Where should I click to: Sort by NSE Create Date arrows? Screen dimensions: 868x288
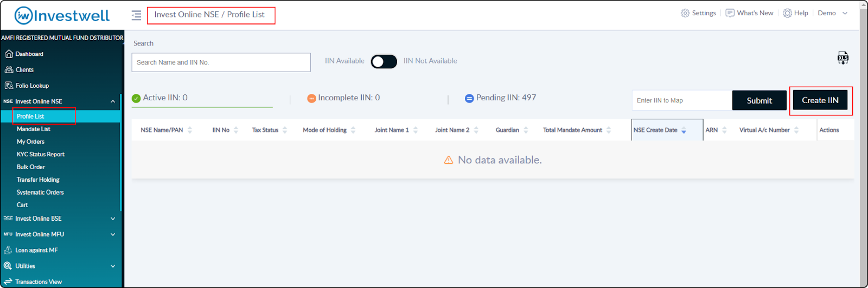coord(684,130)
